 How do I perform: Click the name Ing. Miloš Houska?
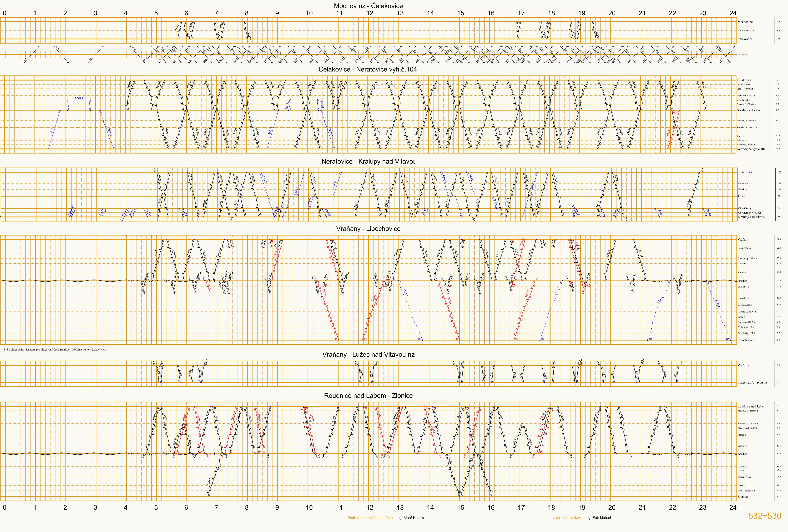pos(411,518)
